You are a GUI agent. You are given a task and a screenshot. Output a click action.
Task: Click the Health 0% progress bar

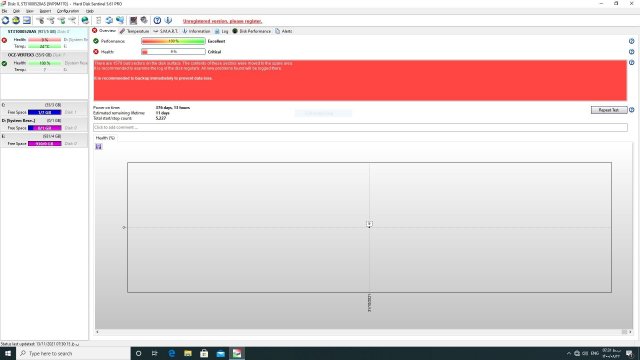click(173, 52)
